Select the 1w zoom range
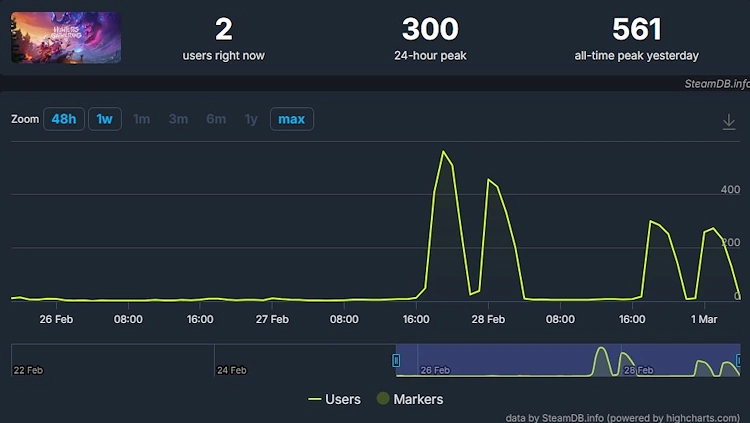The image size is (750, 423). pyautogui.click(x=104, y=119)
